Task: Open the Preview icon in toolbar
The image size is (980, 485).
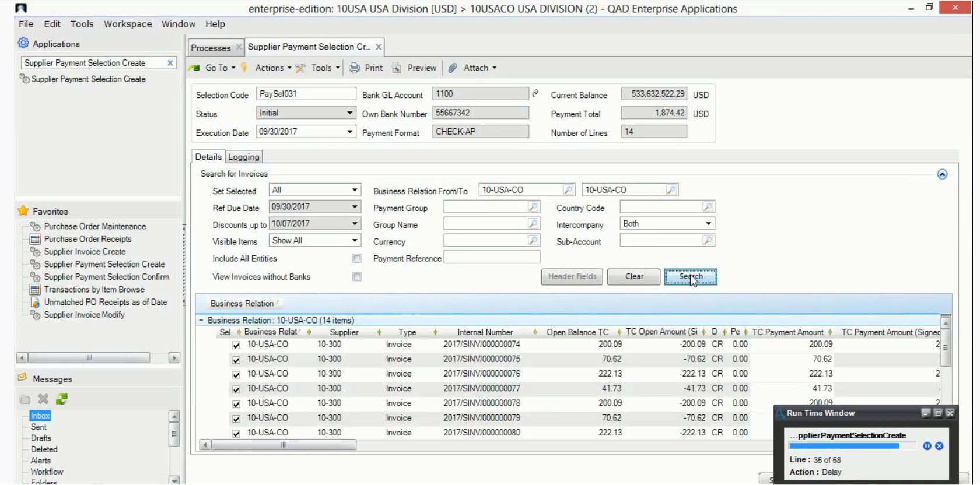Action: click(397, 68)
